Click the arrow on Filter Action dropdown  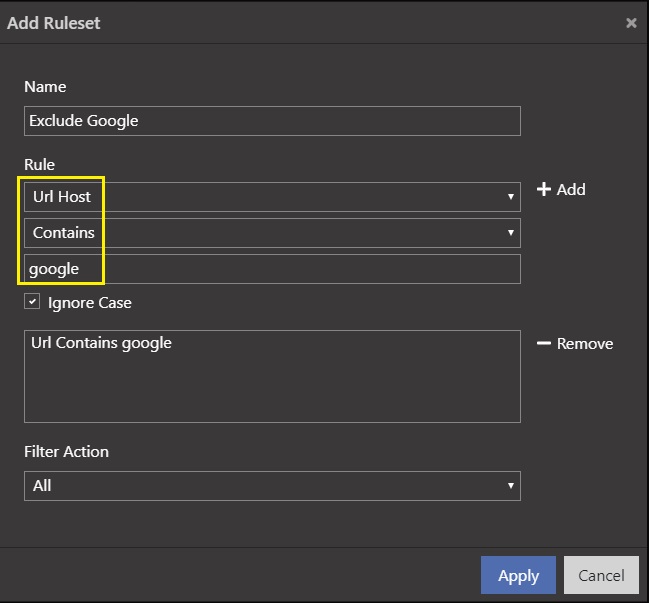pyautogui.click(x=511, y=486)
